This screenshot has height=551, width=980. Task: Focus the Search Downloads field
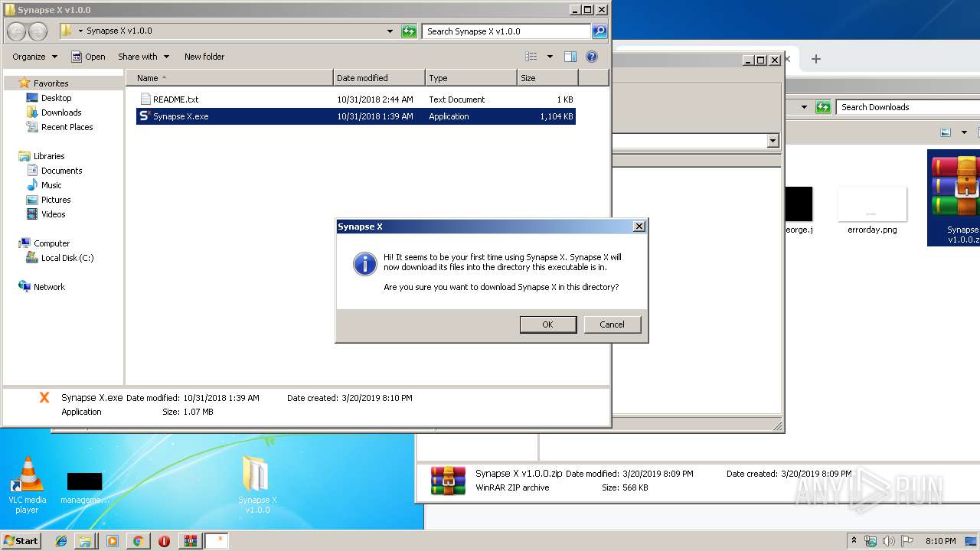coord(907,107)
